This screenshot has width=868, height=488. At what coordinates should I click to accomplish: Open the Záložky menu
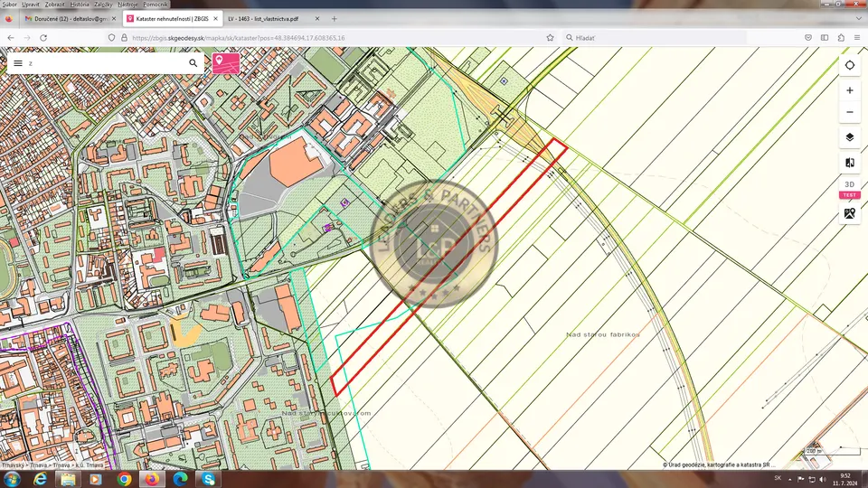pos(103,4)
